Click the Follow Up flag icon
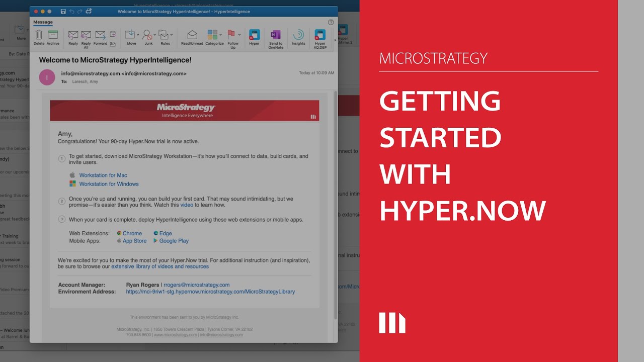The image size is (644, 362). [x=231, y=34]
